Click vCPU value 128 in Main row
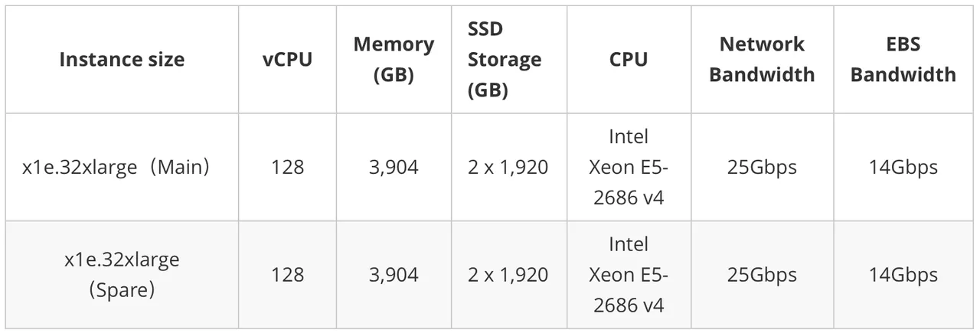980x333 pixels. click(x=287, y=167)
